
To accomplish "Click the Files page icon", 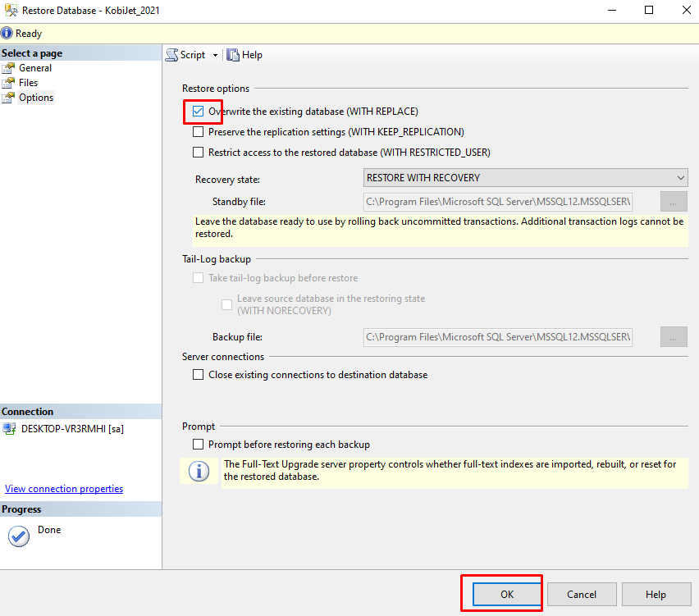I will (x=8, y=83).
